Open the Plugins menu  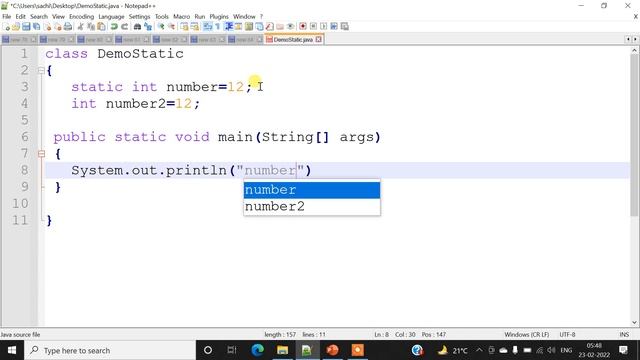219,16
